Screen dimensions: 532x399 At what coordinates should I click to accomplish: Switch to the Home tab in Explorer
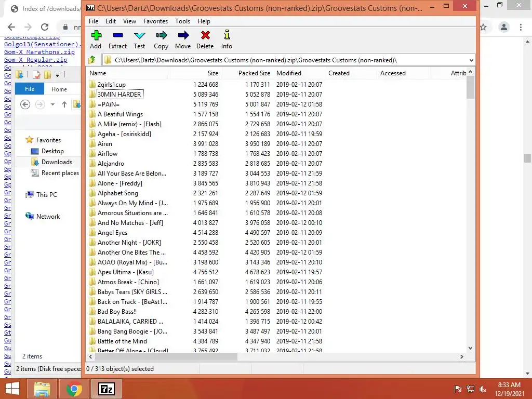pos(59,89)
